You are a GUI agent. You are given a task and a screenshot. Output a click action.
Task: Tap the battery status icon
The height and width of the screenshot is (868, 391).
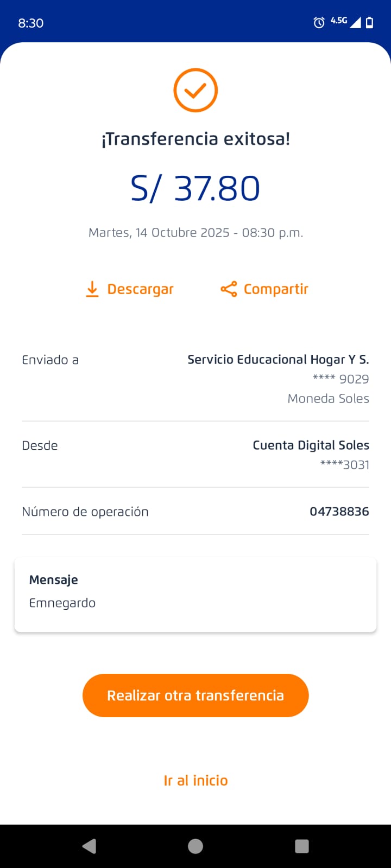click(369, 22)
